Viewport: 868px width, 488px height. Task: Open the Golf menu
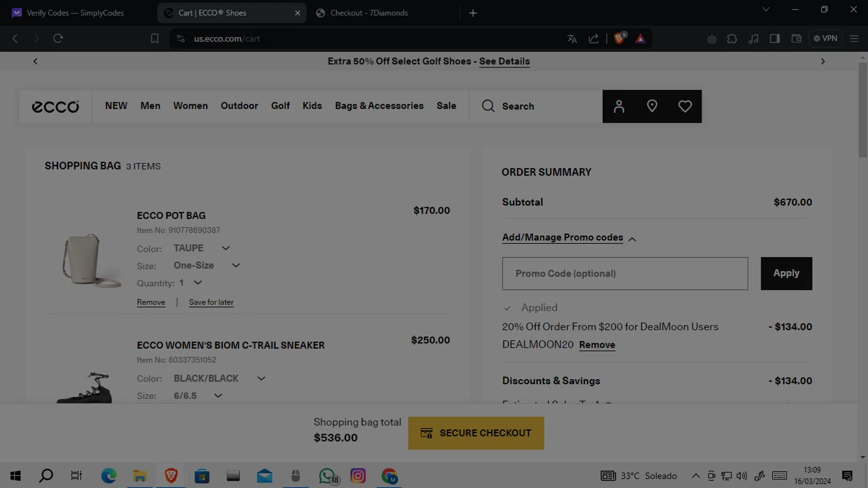pos(281,106)
